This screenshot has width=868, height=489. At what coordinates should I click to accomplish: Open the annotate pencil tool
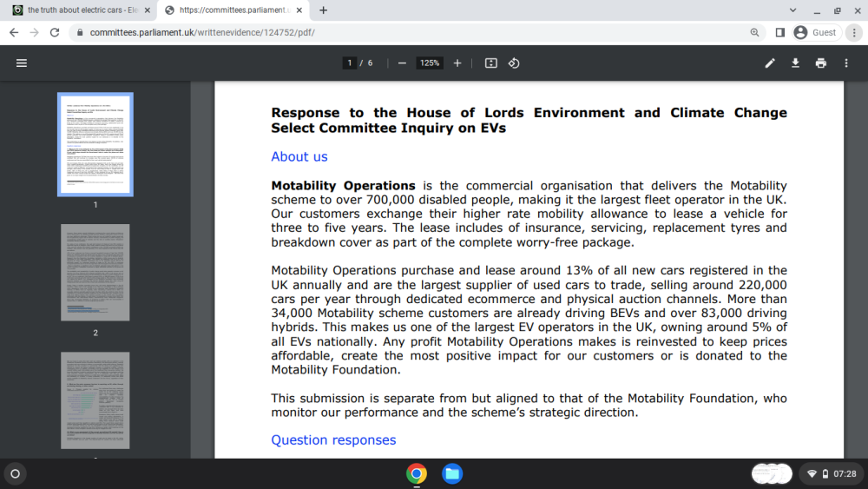(769, 63)
